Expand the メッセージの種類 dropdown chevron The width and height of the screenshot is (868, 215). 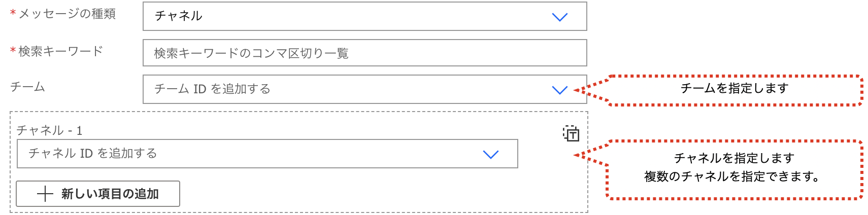[x=559, y=17]
